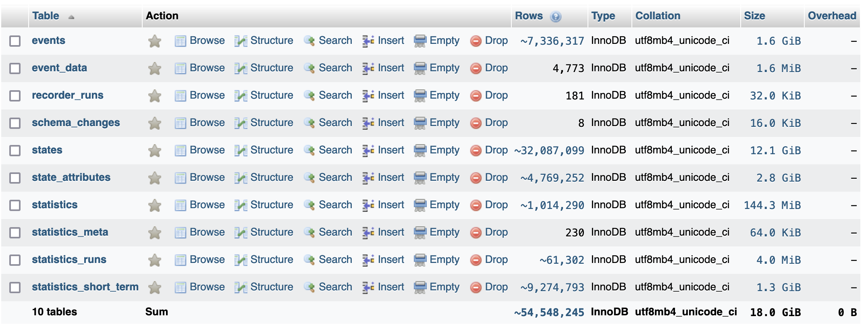Tick the statistics_short_term checkbox
This screenshot has height=327, width=868.
(x=15, y=288)
